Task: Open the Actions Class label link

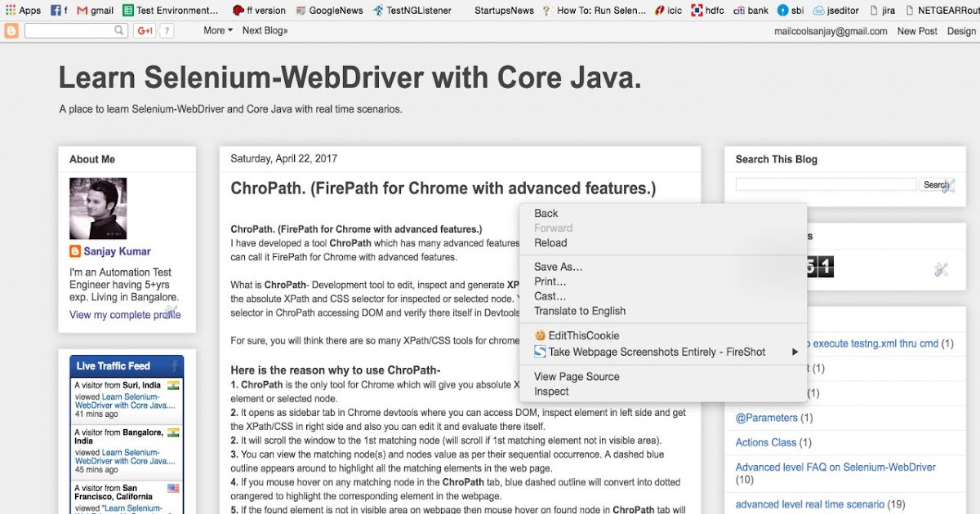Action: click(766, 442)
